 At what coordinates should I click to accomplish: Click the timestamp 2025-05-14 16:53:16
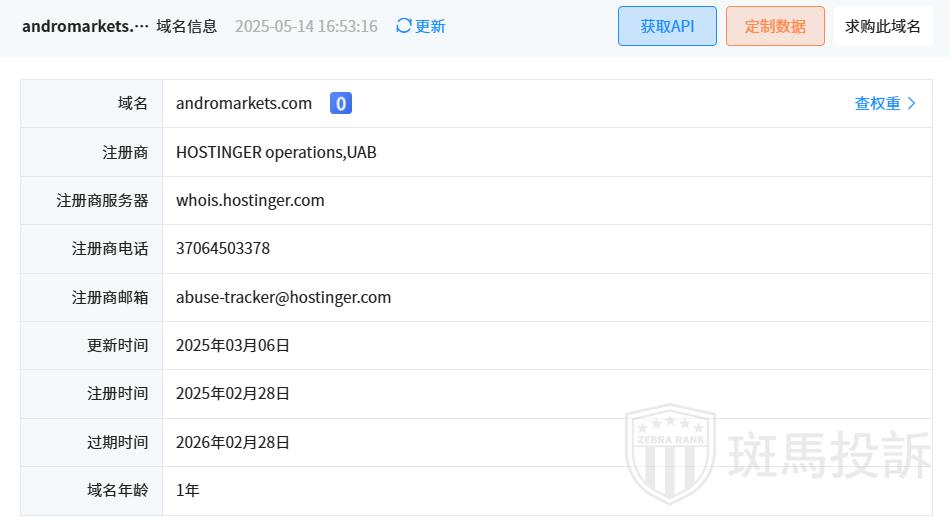[306, 26]
